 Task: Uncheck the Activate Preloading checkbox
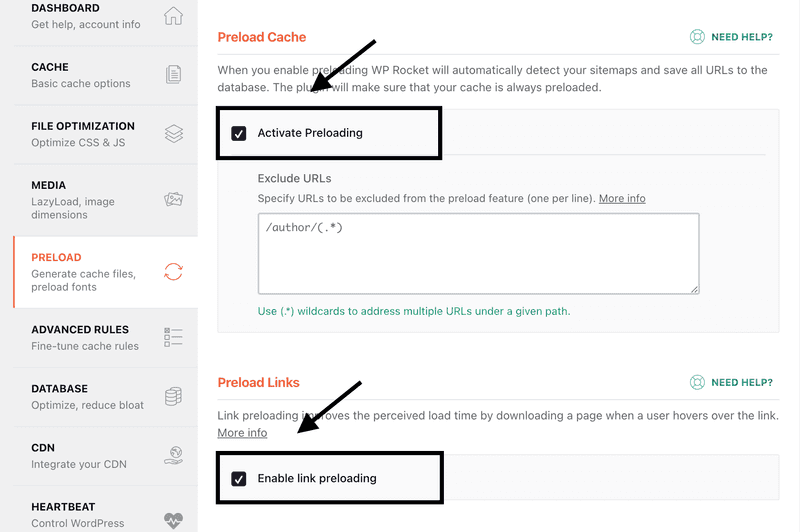click(x=239, y=133)
